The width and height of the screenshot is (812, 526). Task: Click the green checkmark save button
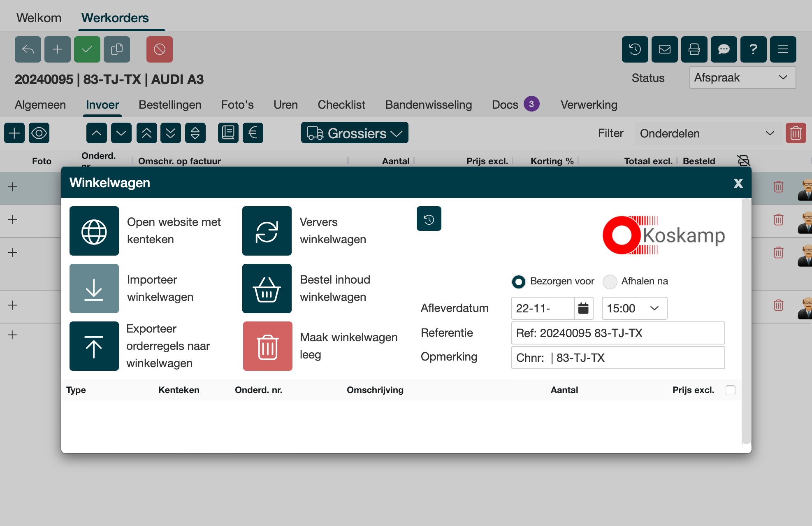(x=87, y=49)
